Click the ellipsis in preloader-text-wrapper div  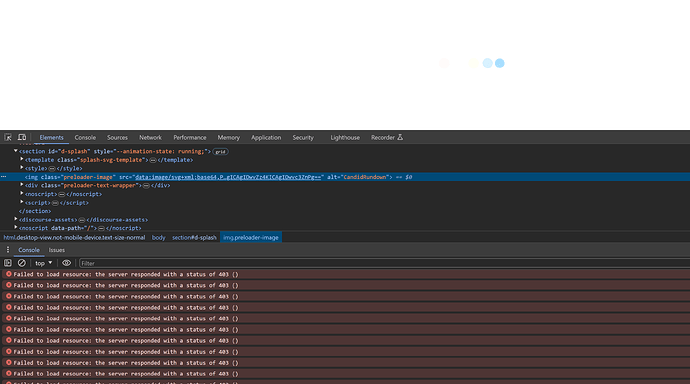[146, 186]
